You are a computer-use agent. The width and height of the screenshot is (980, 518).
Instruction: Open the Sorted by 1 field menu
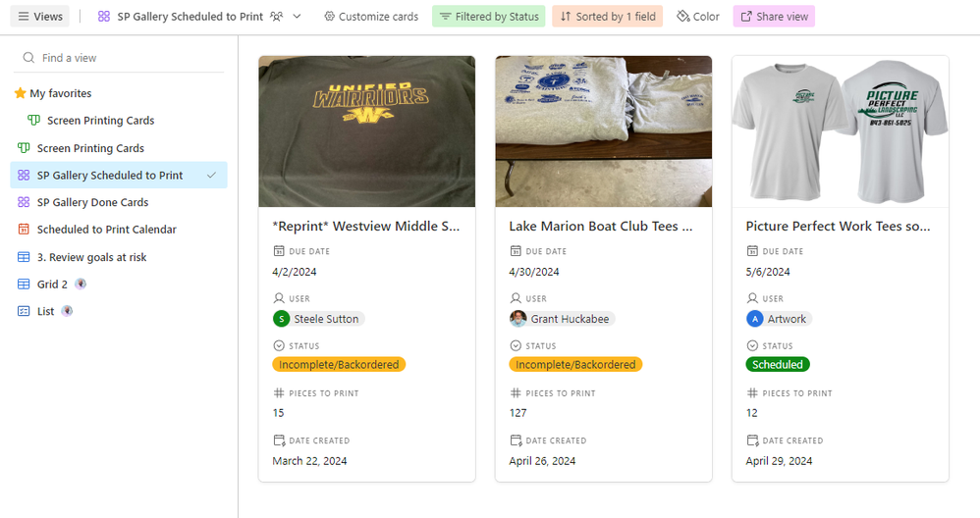(607, 17)
